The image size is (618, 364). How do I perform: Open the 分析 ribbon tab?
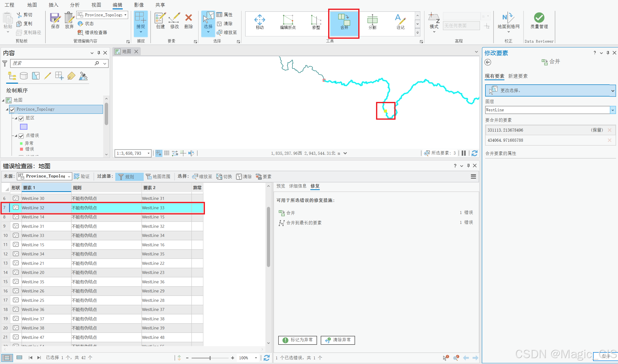[x=75, y=5]
